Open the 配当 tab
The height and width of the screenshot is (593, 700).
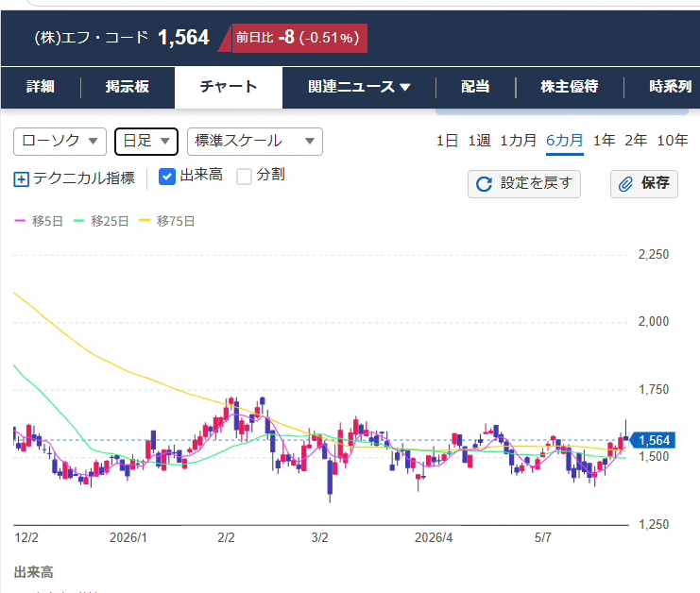[475, 87]
